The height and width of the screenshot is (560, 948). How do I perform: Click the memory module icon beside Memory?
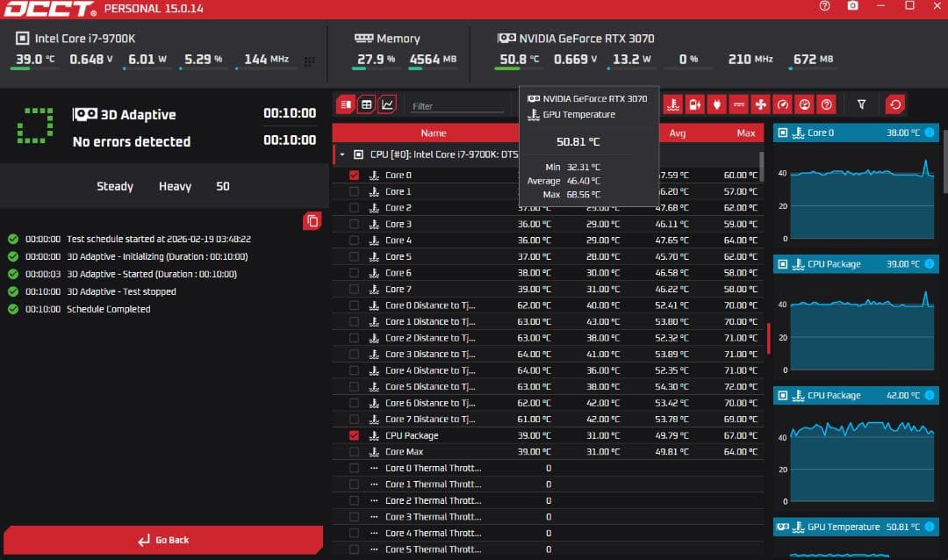(x=363, y=38)
